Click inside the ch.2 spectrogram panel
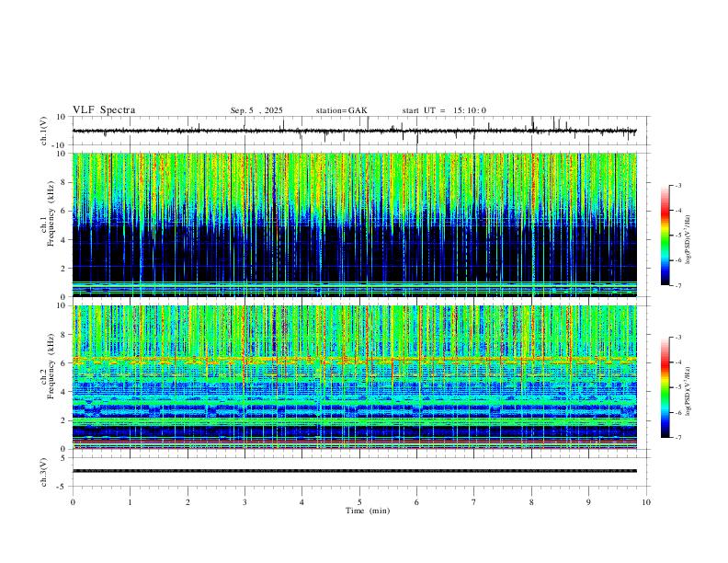Screen dimensions: 728x563 pos(354,377)
